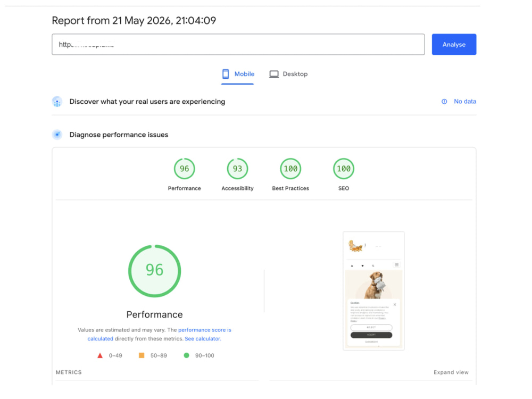Click the real users experience icon
532x399 pixels.
point(57,102)
